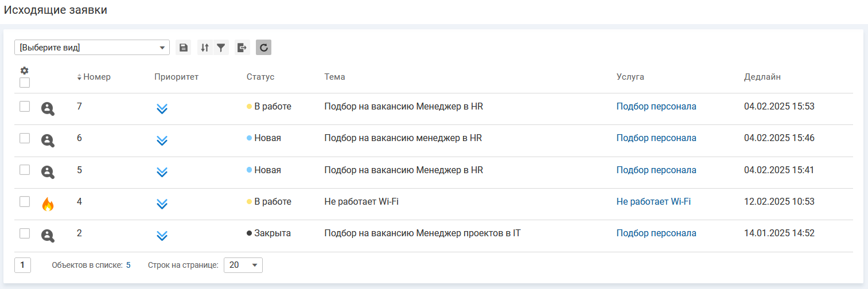Open the "Не работает Wi-Fi" service link
Screen dimensions: 868x289
point(653,201)
